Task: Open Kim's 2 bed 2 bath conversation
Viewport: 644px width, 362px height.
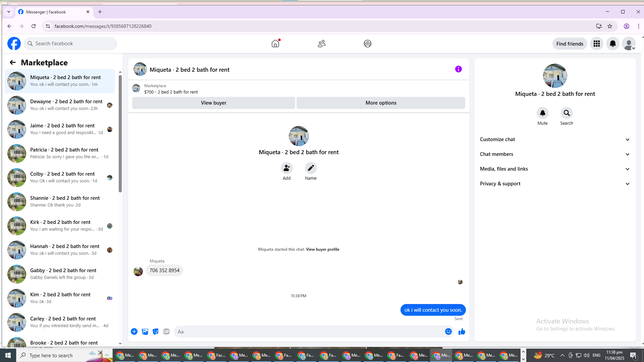Action: (x=60, y=298)
